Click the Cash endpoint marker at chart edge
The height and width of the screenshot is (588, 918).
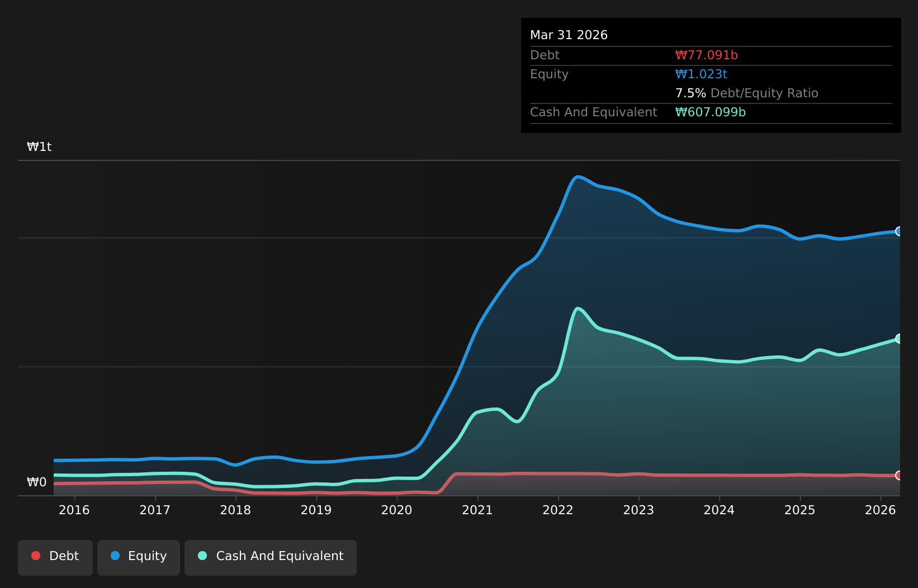point(899,339)
